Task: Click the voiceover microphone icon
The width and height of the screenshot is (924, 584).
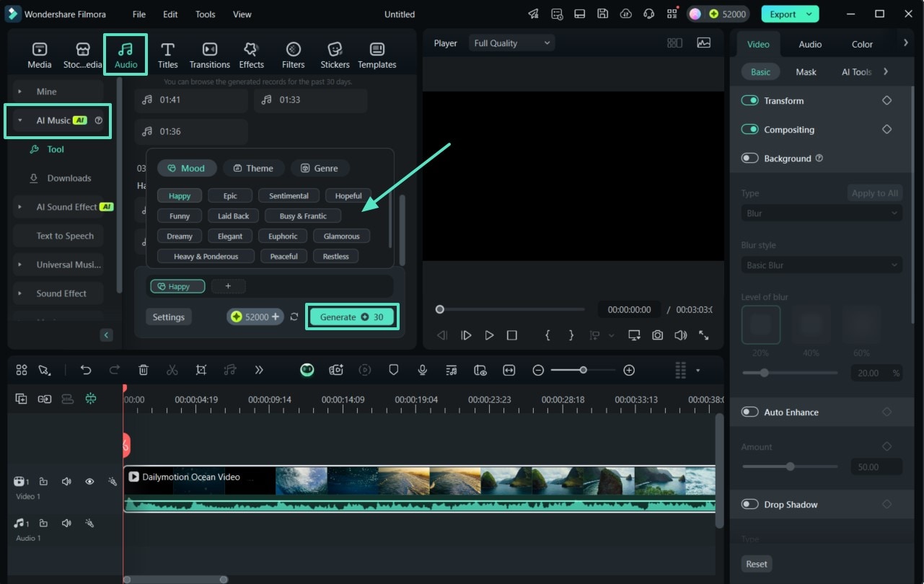Action: pos(423,370)
